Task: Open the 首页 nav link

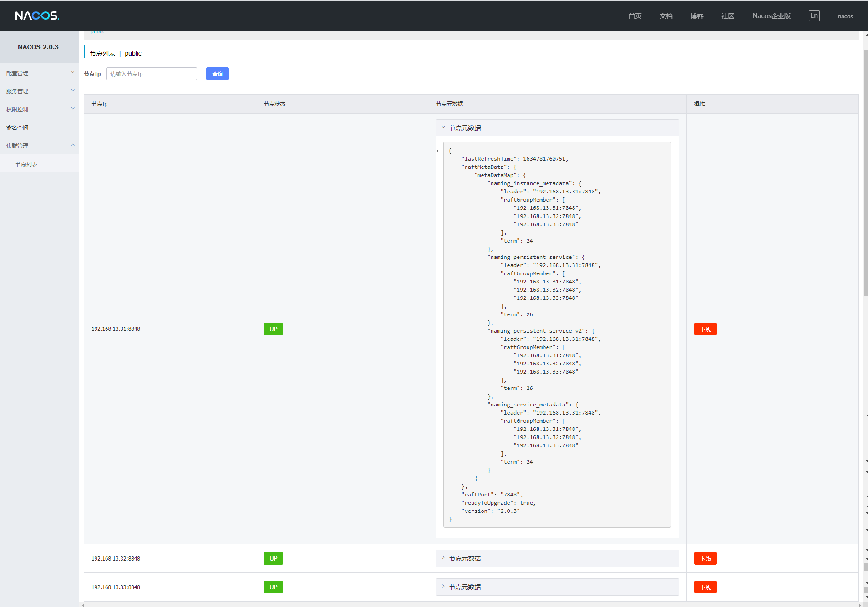Action: click(x=635, y=16)
